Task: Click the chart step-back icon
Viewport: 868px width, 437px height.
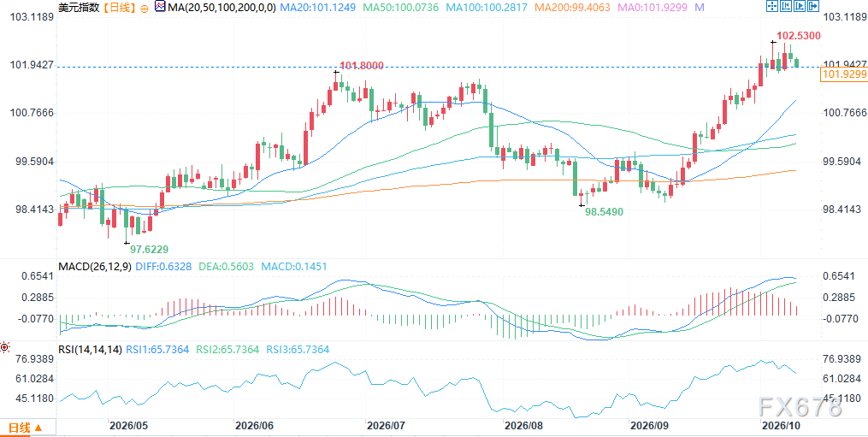Action: click(x=786, y=6)
